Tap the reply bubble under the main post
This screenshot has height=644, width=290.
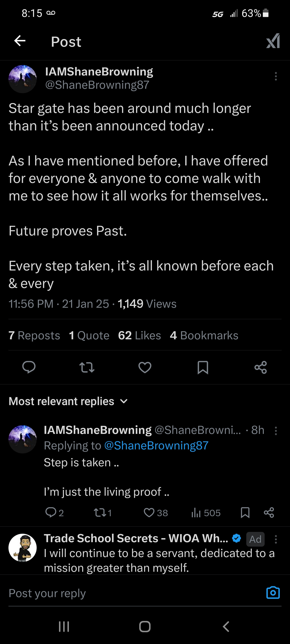coord(29,367)
